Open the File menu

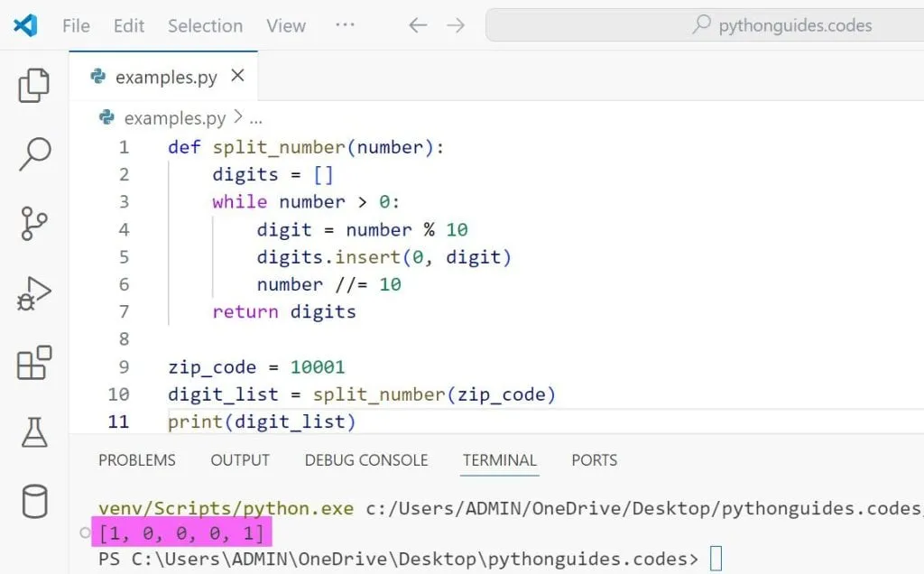(x=76, y=25)
